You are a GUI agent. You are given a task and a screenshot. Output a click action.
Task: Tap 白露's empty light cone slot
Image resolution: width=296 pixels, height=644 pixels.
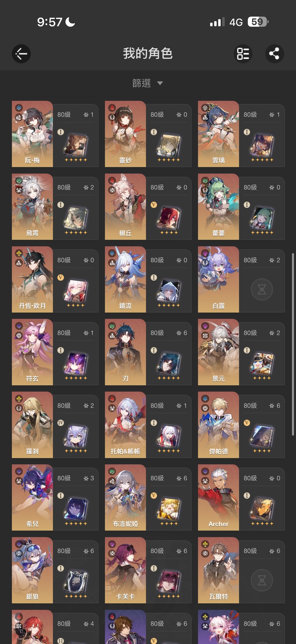tap(262, 290)
